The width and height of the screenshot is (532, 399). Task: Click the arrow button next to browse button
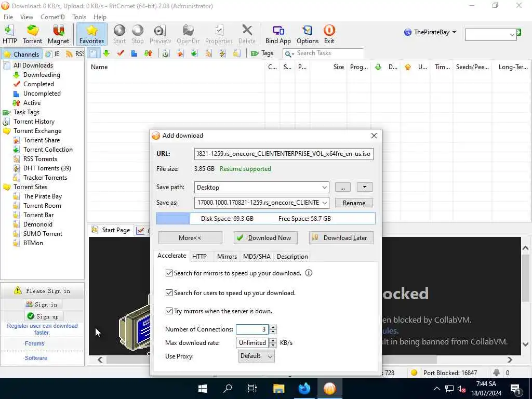coord(365,187)
